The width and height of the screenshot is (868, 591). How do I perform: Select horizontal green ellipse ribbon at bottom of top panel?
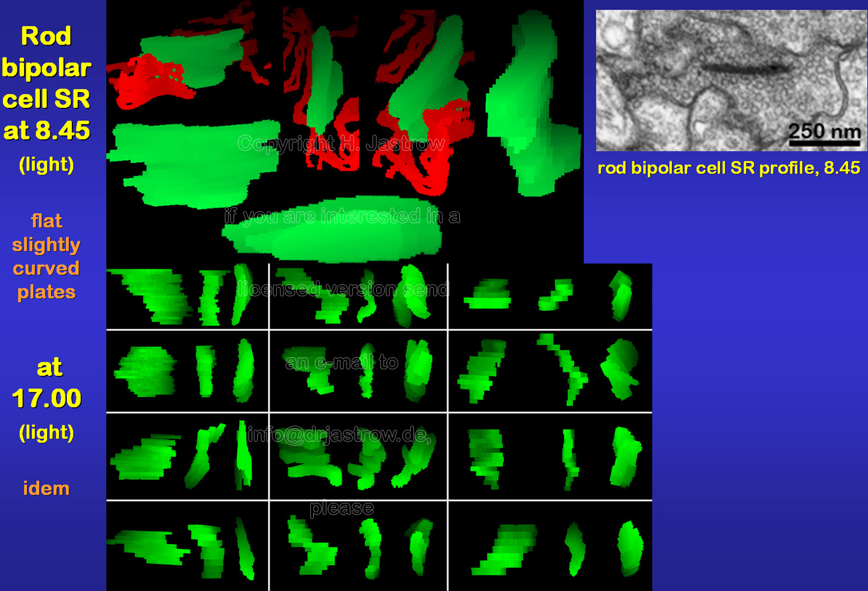[x=332, y=229]
